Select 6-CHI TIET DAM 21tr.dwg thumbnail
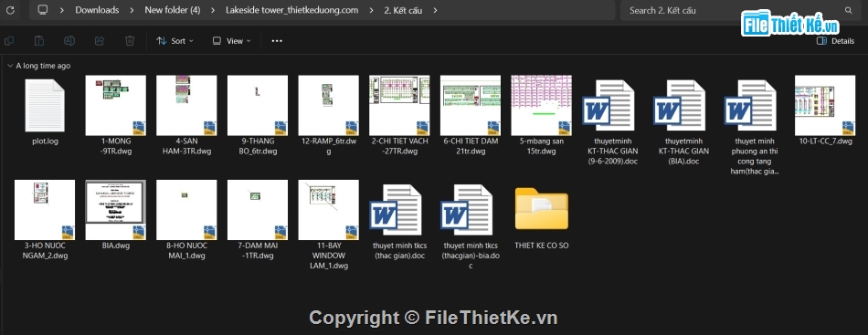 [x=471, y=106]
